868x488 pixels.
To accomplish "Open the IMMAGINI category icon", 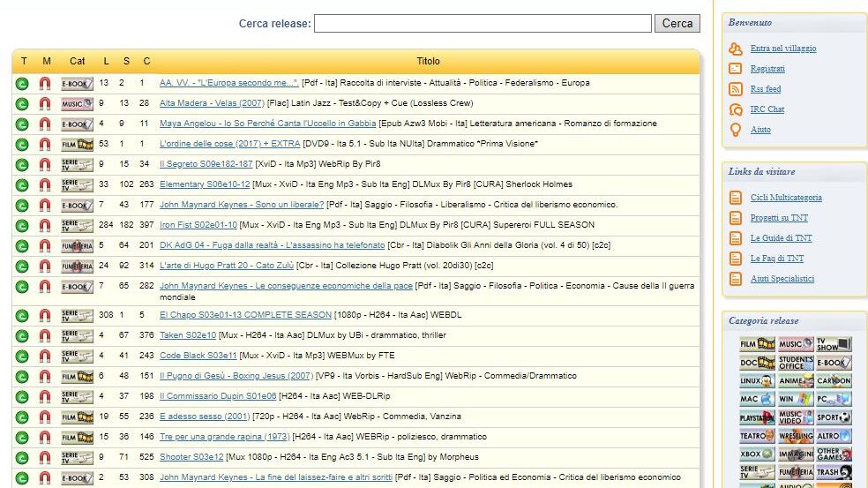I will click(x=796, y=454).
